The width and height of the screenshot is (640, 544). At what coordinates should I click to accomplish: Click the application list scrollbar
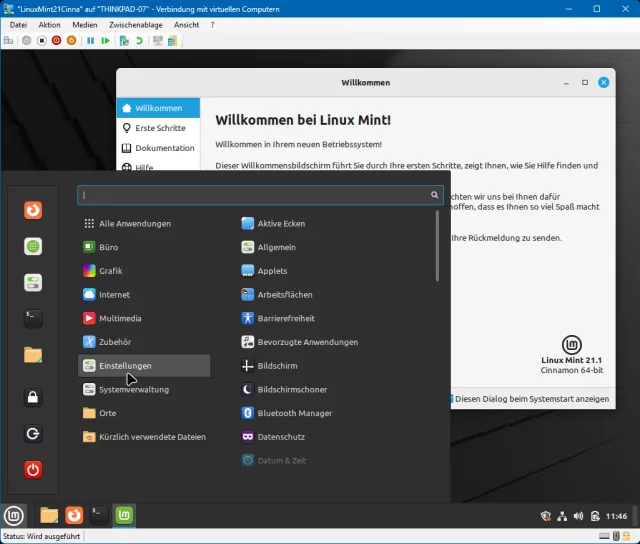pyautogui.click(x=437, y=246)
